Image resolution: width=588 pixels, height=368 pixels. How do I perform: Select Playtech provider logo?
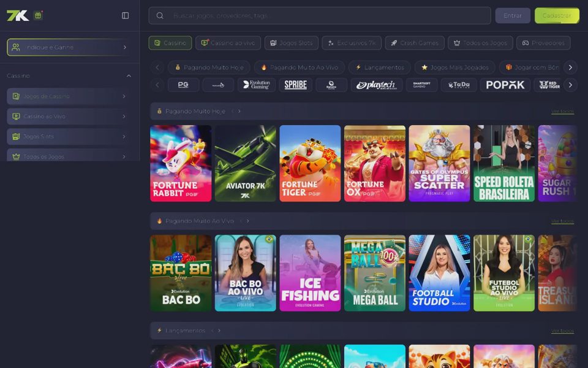tap(377, 85)
